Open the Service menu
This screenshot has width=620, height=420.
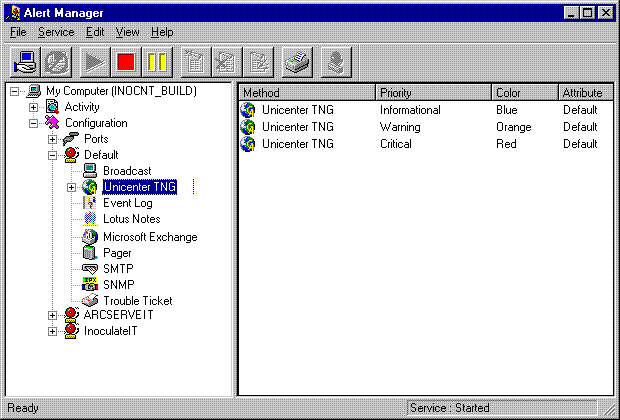[x=56, y=32]
